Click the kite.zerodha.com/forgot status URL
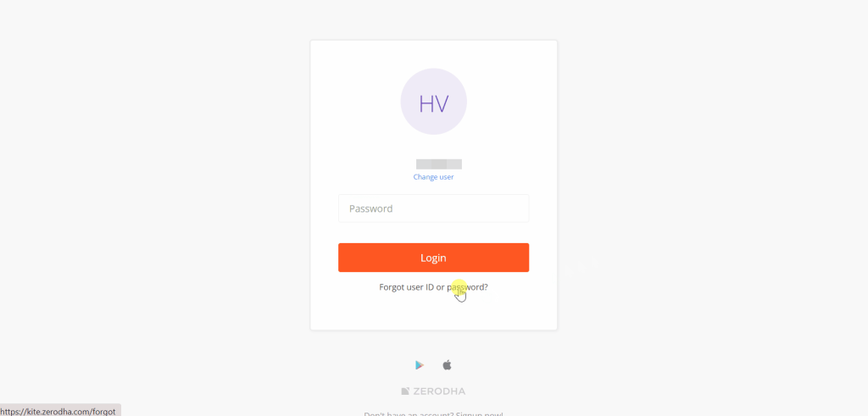 pos(59,412)
